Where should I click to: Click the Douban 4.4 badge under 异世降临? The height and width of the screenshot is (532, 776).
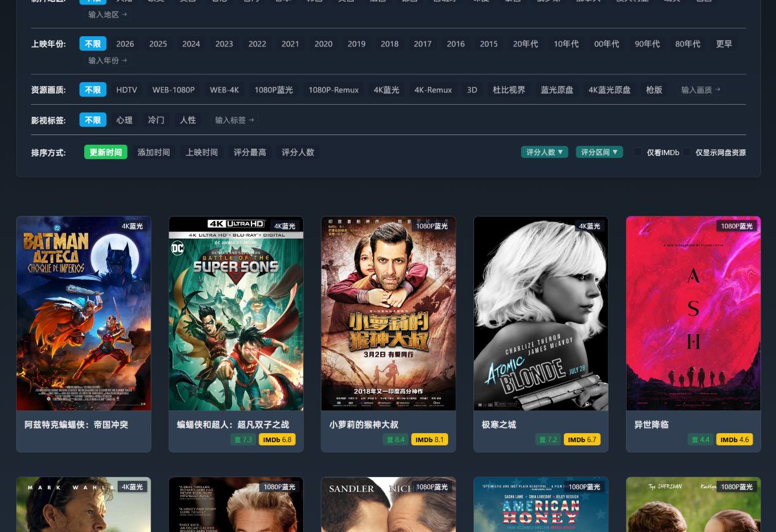(700, 440)
